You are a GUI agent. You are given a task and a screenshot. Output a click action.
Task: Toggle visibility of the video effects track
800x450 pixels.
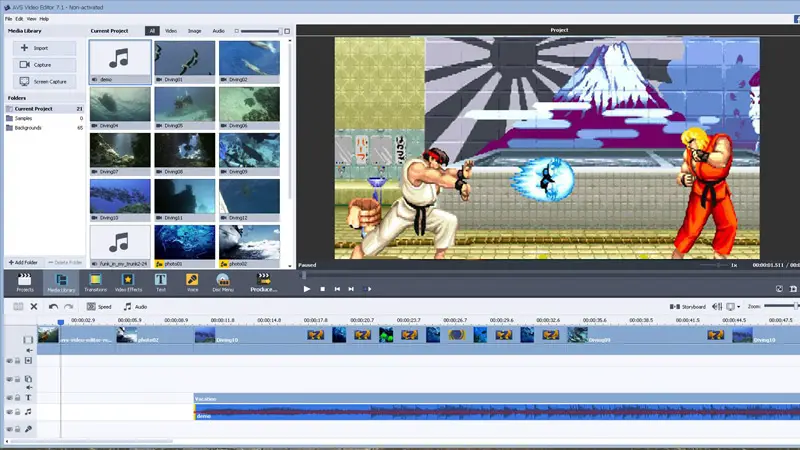tap(9, 361)
